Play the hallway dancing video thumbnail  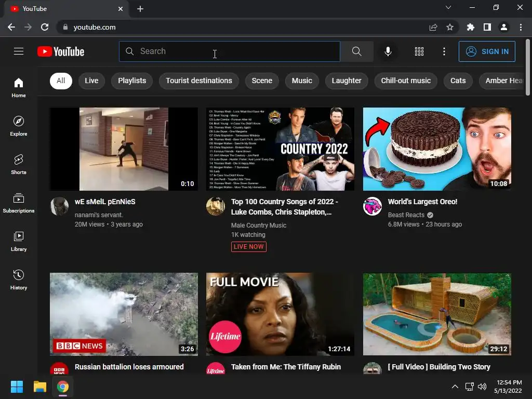click(124, 149)
